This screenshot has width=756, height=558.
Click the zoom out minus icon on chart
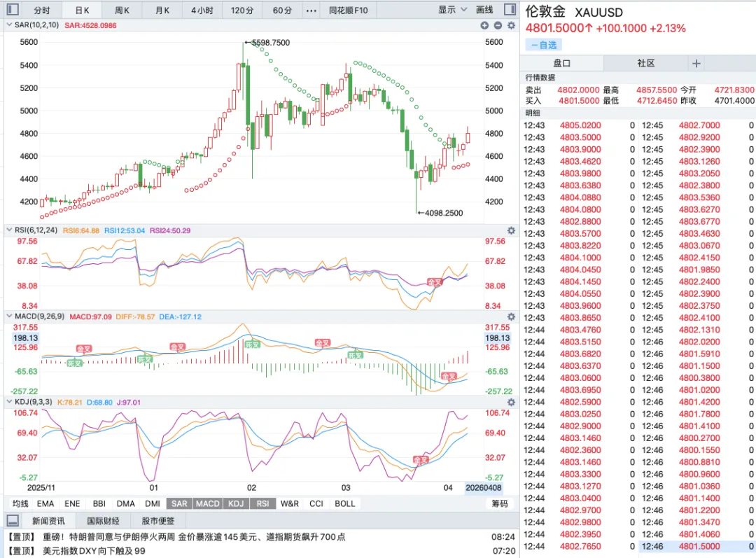pyautogui.click(x=498, y=25)
